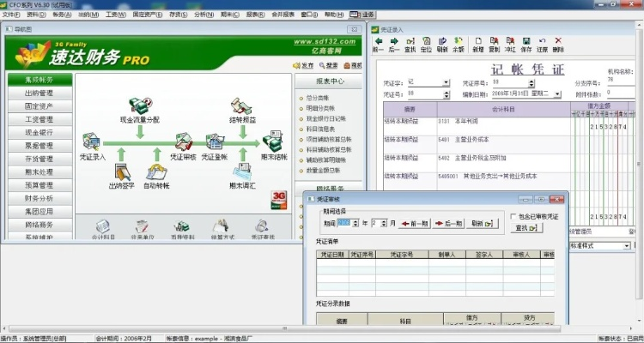This screenshot has width=644, height=343.
Task: Click the month spinner in 期间选择
Action: [x=384, y=223]
